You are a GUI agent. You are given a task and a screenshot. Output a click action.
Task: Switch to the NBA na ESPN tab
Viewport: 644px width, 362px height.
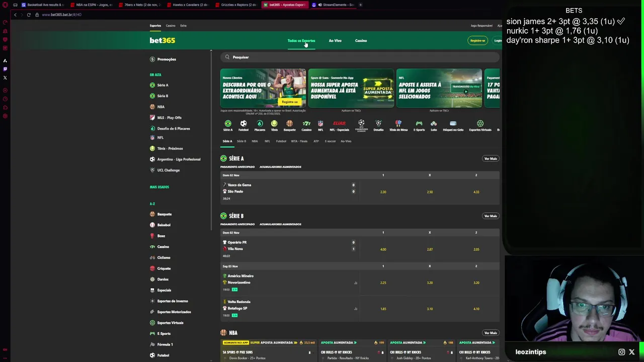tap(91, 5)
